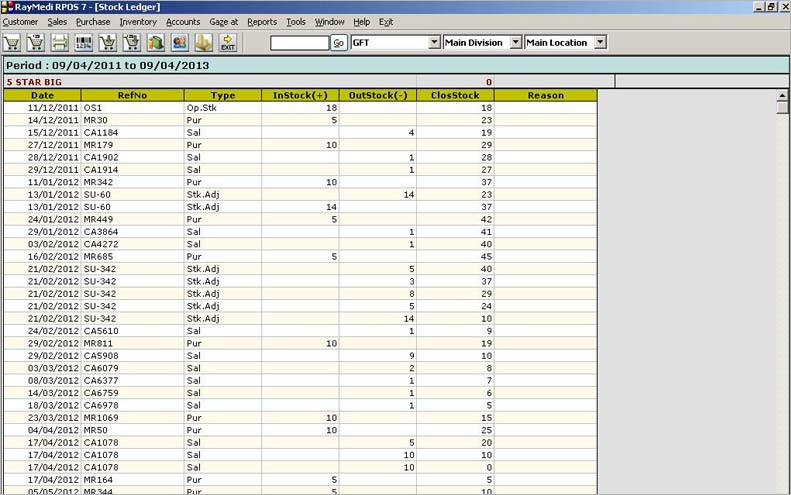
Task: Select RefNo CA1902 cell
Action: [133, 157]
